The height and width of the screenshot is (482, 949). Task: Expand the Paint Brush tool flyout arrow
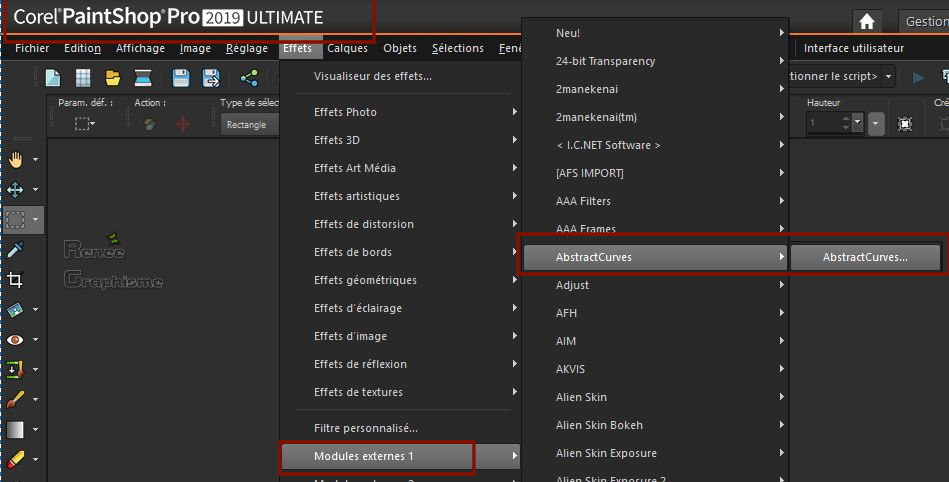point(35,399)
